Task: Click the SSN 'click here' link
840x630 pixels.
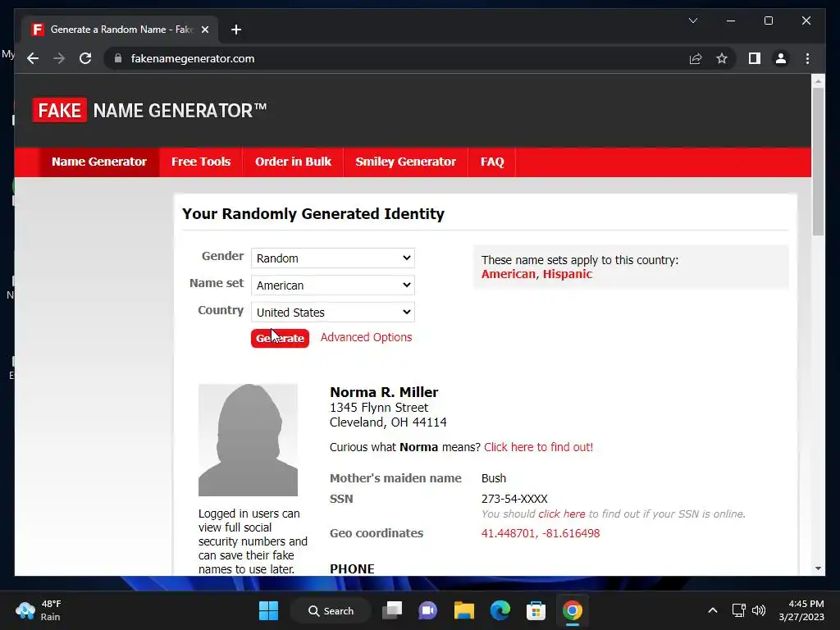Action: click(x=561, y=514)
